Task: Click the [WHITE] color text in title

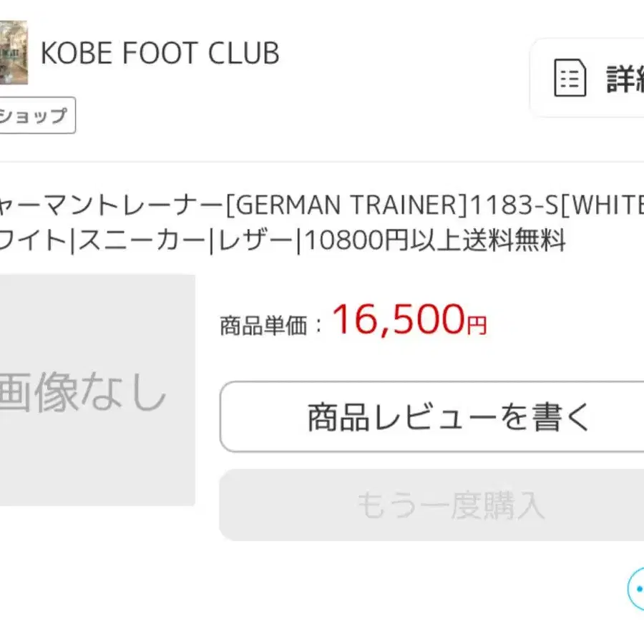Action: pos(602,204)
